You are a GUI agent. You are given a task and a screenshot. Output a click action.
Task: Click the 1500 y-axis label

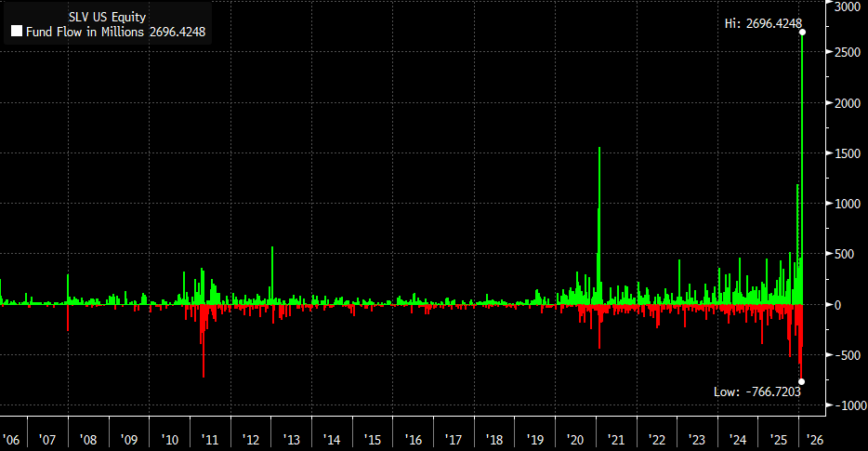point(848,153)
